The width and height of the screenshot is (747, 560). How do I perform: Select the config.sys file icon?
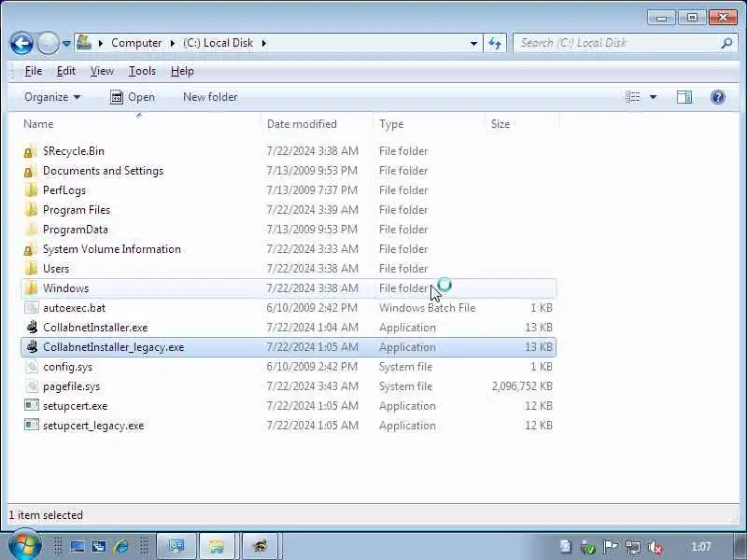point(32,367)
